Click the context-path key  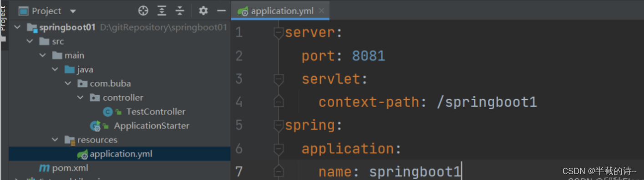(369, 102)
